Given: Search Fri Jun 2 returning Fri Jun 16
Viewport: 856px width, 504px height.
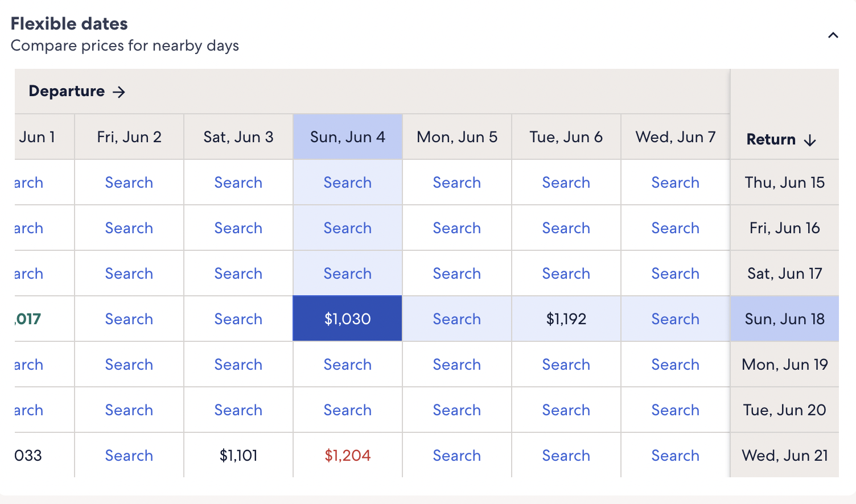Looking at the screenshot, I should tap(129, 228).
